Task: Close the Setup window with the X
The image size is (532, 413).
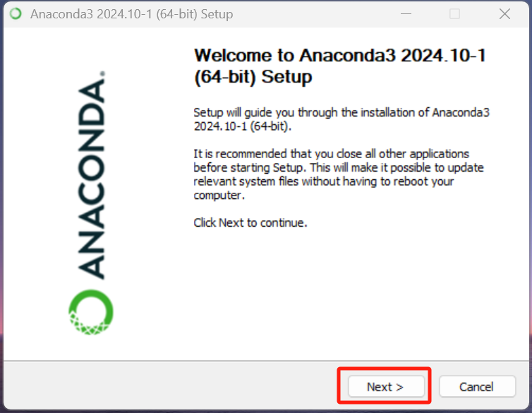Action: pyautogui.click(x=504, y=13)
